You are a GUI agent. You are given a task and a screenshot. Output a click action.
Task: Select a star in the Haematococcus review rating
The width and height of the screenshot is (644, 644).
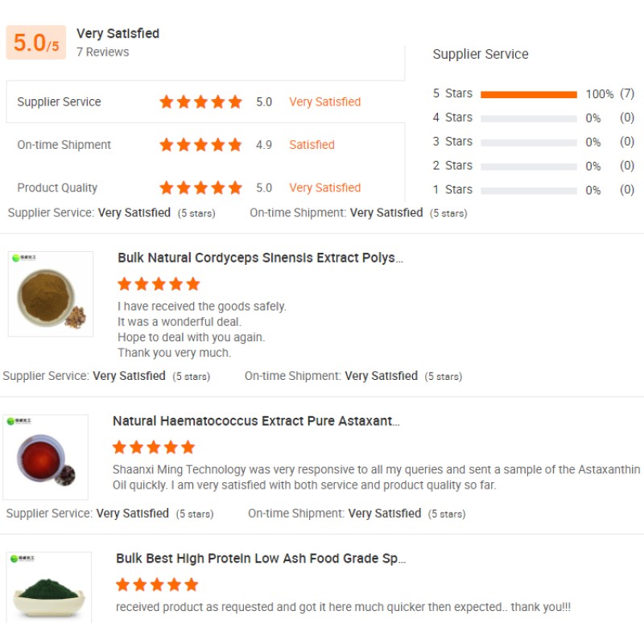coord(153,447)
